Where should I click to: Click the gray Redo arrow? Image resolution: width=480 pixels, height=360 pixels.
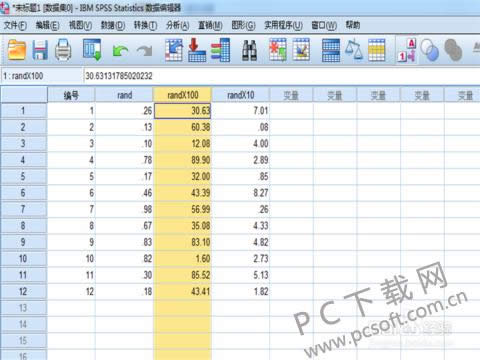(x=144, y=51)
